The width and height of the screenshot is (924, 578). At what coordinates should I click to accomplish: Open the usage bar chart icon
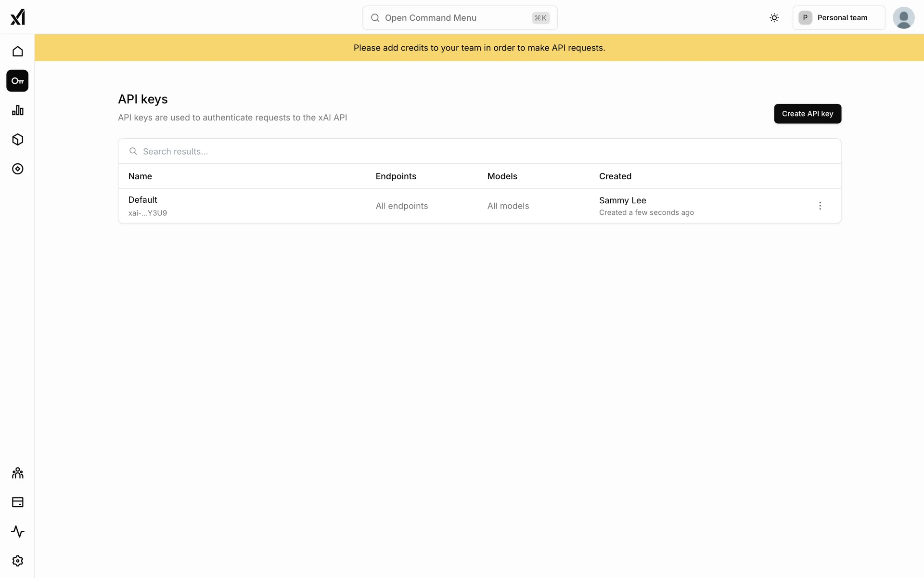(x=17, y=110)
